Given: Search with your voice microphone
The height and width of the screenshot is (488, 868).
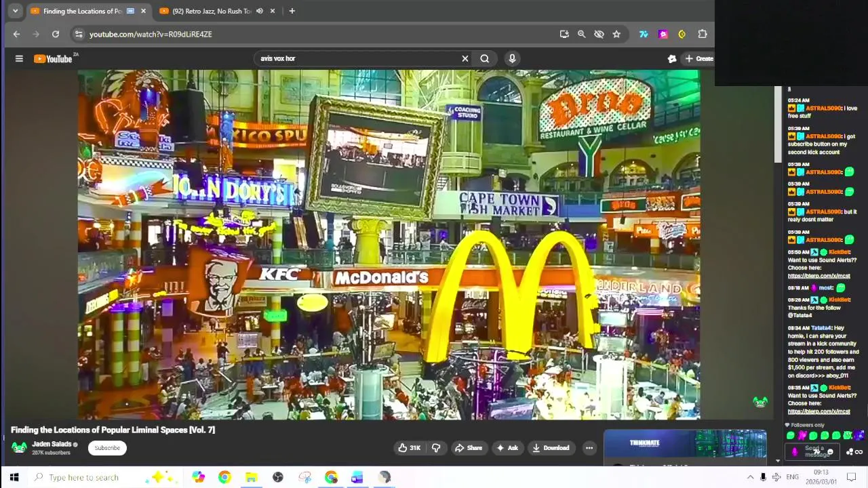Looking at the screenshot, I should click(x=512, y=58).
